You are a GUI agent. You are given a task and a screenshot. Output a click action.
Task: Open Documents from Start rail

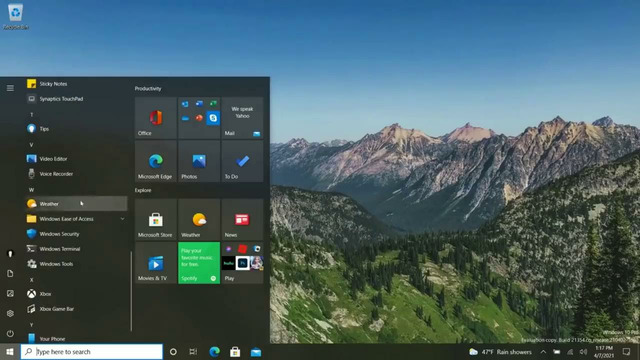(10, 273)
